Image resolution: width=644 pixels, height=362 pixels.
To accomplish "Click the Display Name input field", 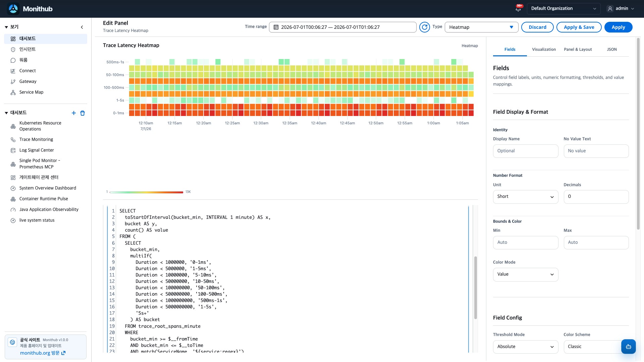I will 525,151.
